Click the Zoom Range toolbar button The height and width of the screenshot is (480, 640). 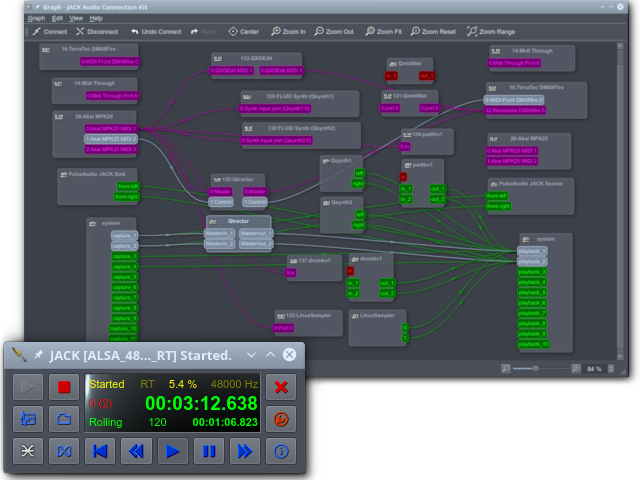point(491,31)
